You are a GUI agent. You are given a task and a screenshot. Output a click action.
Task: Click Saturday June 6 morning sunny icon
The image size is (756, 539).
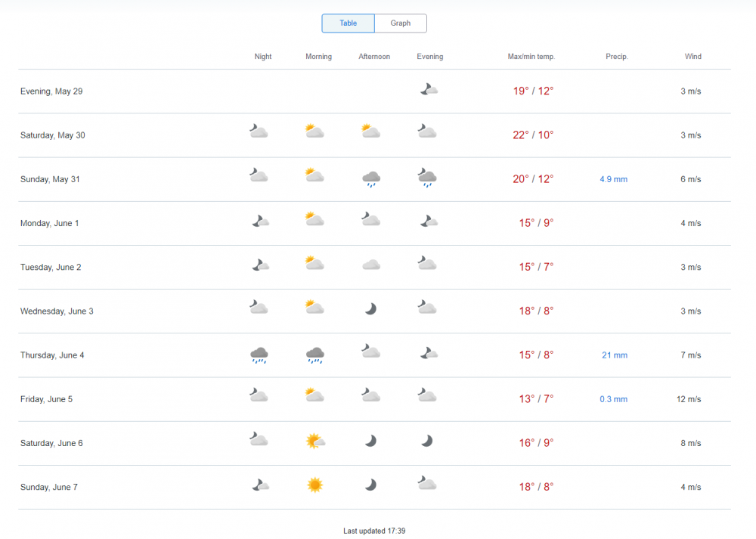tap(315, 441)
